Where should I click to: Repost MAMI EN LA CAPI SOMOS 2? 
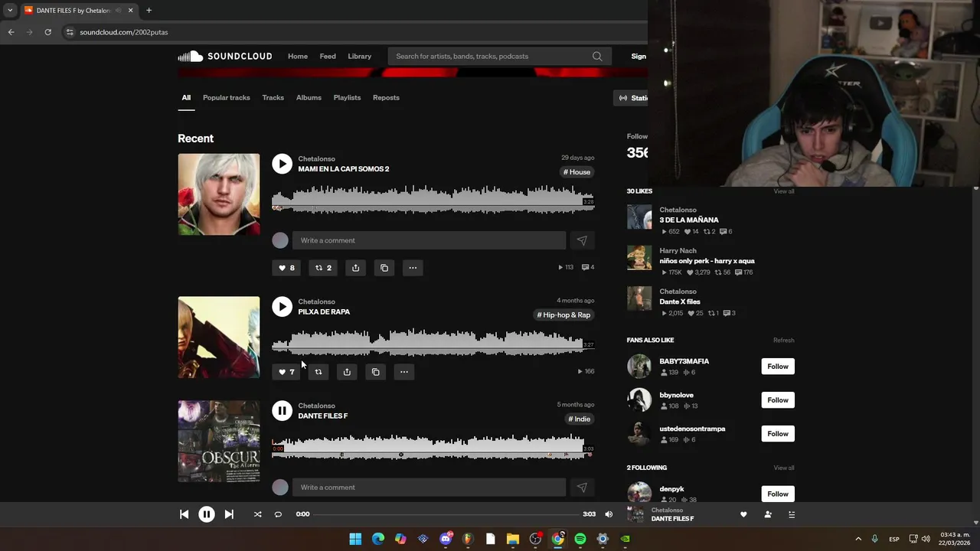[x=324, y=268]
